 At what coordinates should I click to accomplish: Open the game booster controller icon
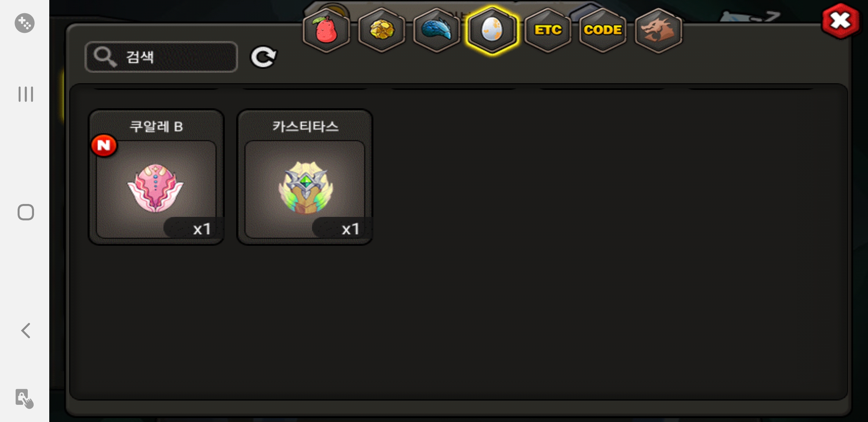click(x=25, y=23)
